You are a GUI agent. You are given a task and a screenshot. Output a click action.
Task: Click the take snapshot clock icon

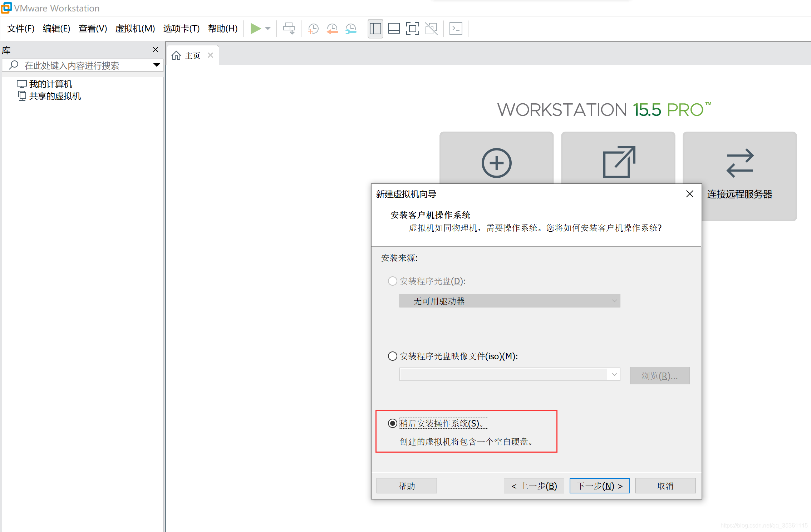click(313, 29)
